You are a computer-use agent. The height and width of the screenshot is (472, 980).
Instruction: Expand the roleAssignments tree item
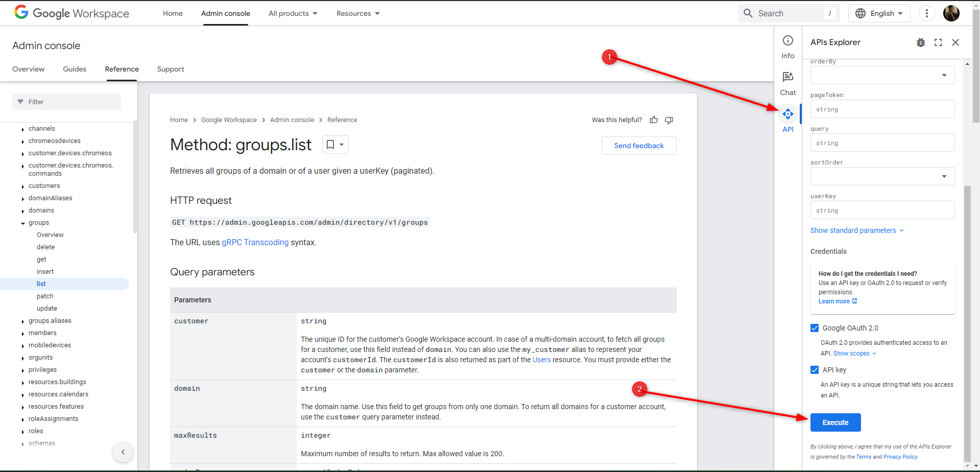pos(23,419)
